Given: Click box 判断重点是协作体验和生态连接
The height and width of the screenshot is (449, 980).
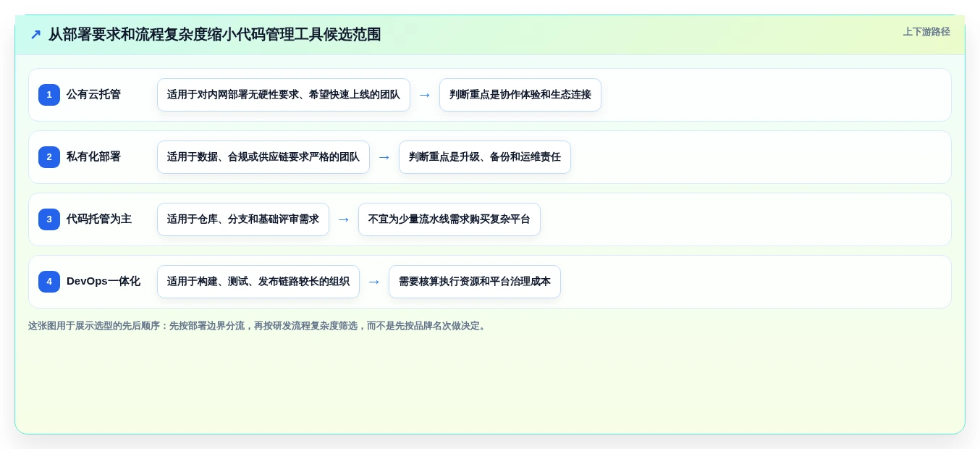Looking at the screenshot, I should click(520, 95).
